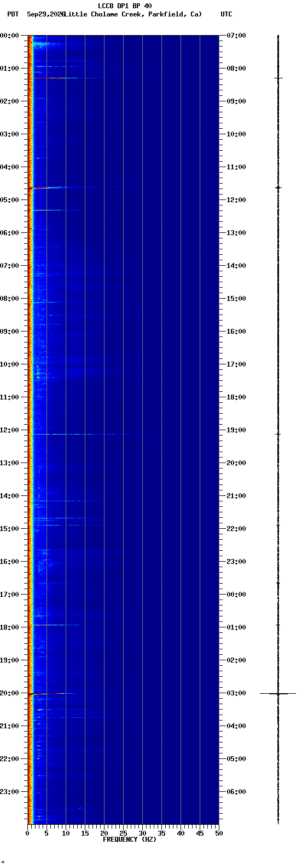Click the '15' frequency tick label
Viewport: 302px width, 868px height.
tap(85, 833)
